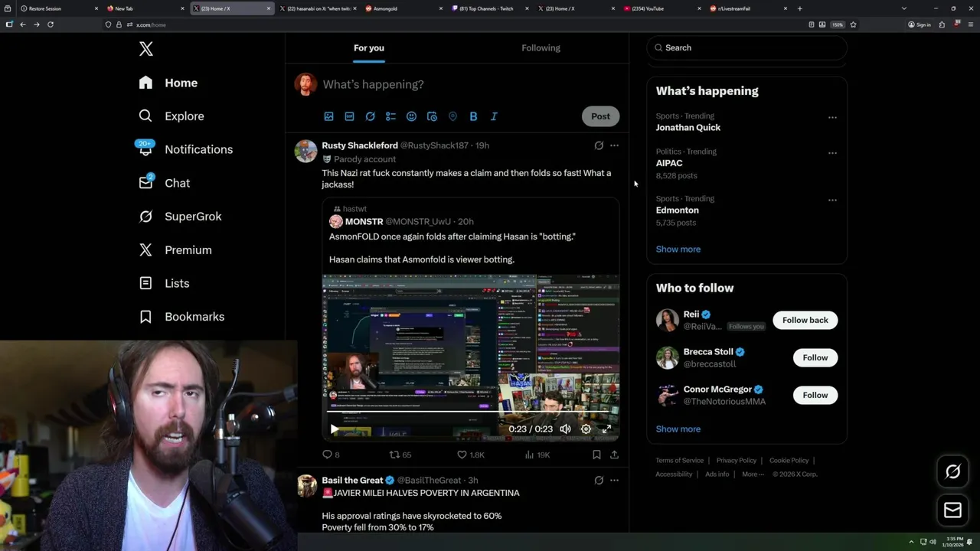Click the Post button
The width and height of the screenshot is (980, 551).
point(600,116)
